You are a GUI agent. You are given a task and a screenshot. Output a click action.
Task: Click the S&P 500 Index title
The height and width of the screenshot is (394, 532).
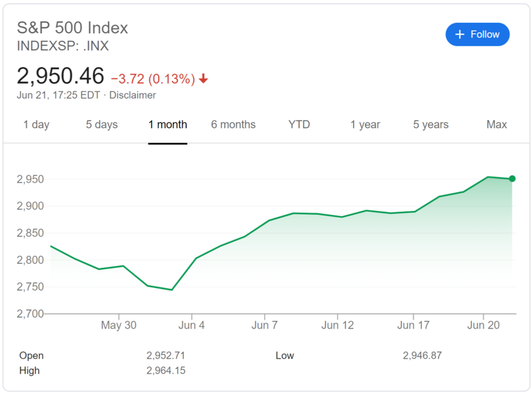[73, 28]
